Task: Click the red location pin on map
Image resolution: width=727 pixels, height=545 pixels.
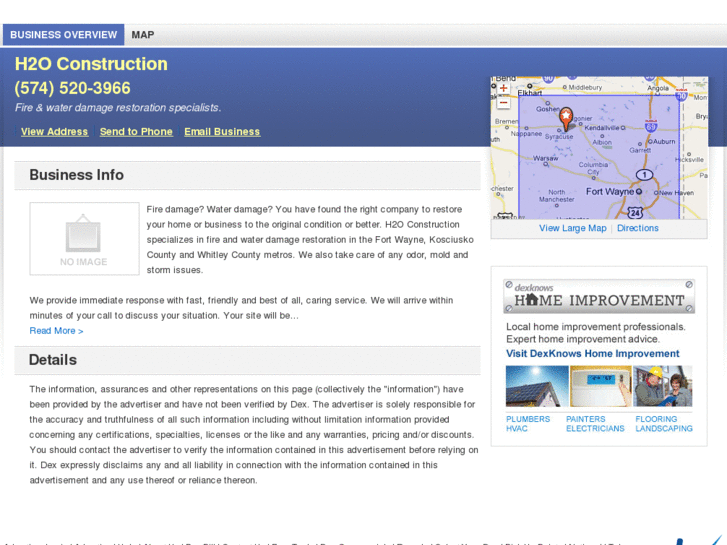Action: point(566,119)
